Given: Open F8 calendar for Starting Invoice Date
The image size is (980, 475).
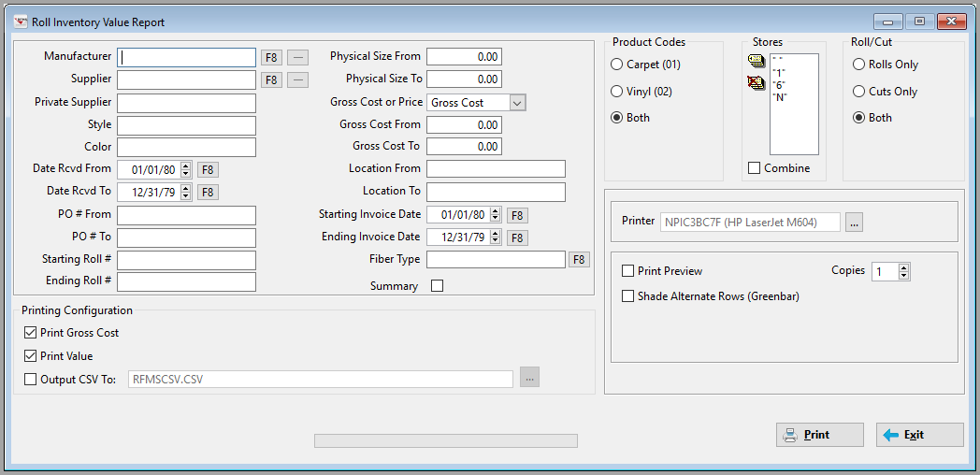Looking at the screenshot, I should tap(517, 216).
